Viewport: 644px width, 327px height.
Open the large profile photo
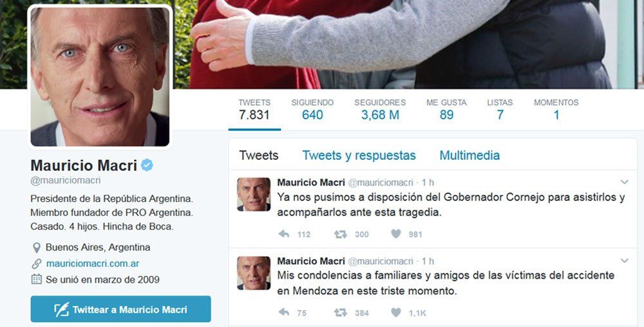click(100, 77)
